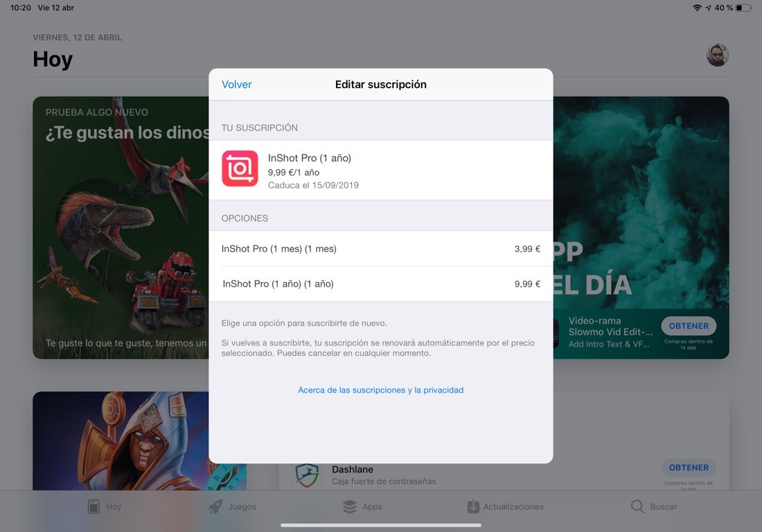The image size is (762, 532).
Task: Tap the 'Hoy' page heading
Action: tap(53, 60)
